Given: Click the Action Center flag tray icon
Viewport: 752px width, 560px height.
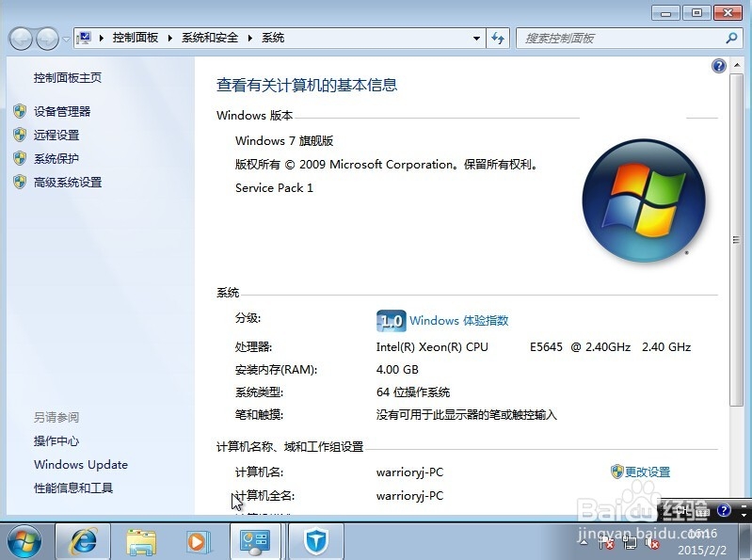Looking at the screenshot, I should [607, 543].
